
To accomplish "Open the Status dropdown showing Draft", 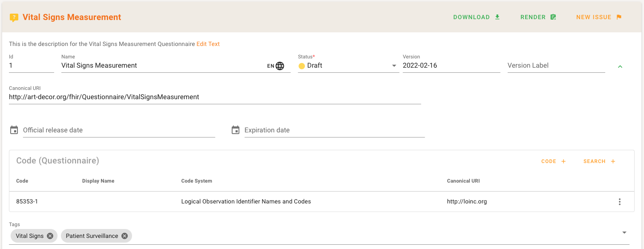I will point(348,66).
